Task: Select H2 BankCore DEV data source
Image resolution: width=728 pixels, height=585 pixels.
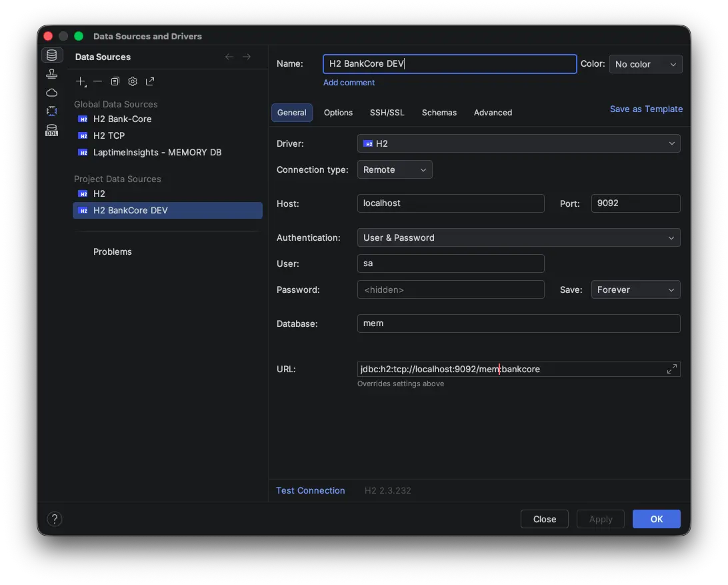Action: pos(167,211)
